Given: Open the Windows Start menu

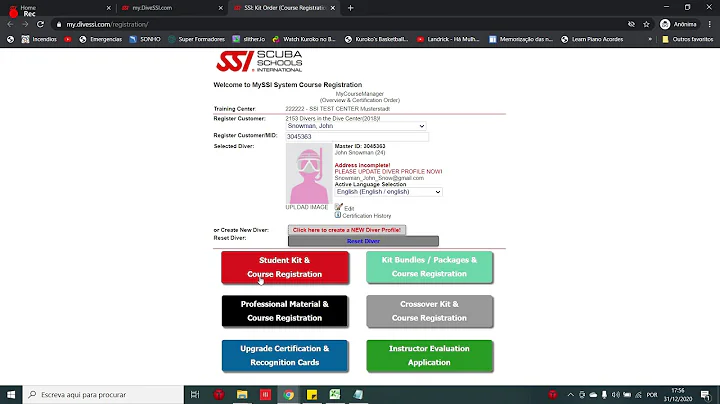Looking at the screenshot, I should (x=11, y=395).
